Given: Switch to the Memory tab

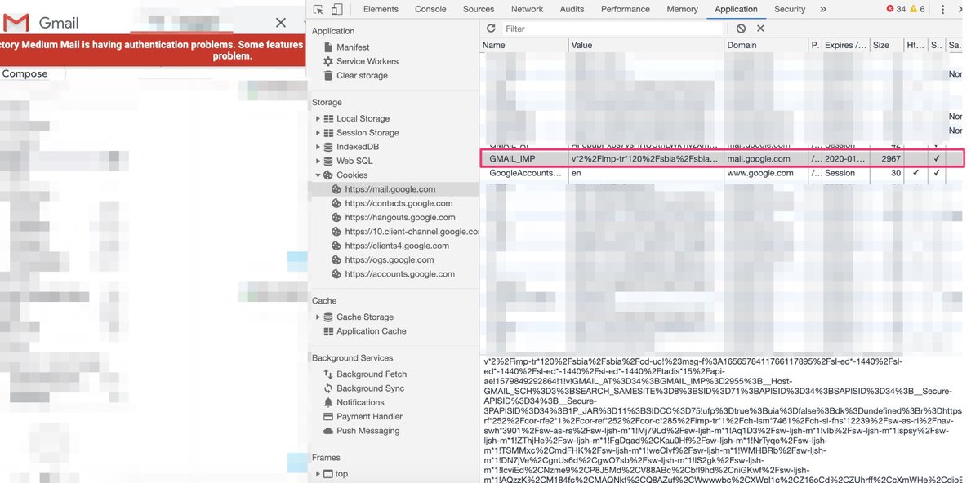Looking at the screenshot, I should [x=682, y=9].
